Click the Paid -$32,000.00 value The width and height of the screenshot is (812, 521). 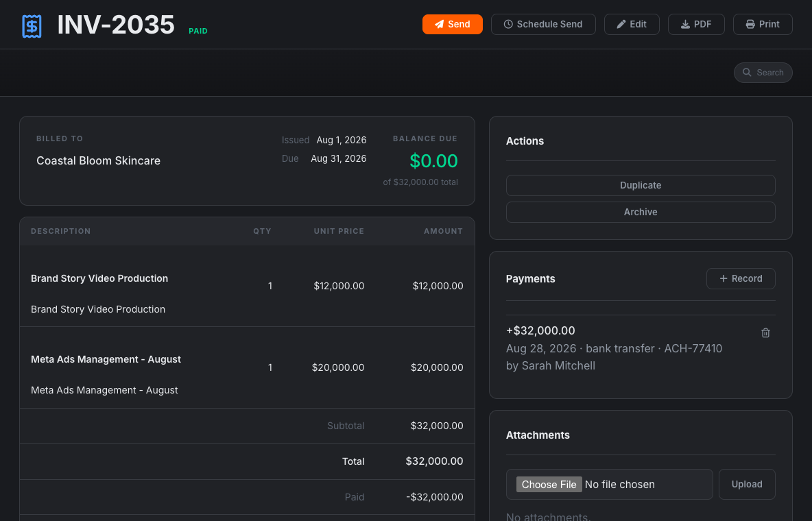click(435, 497)
